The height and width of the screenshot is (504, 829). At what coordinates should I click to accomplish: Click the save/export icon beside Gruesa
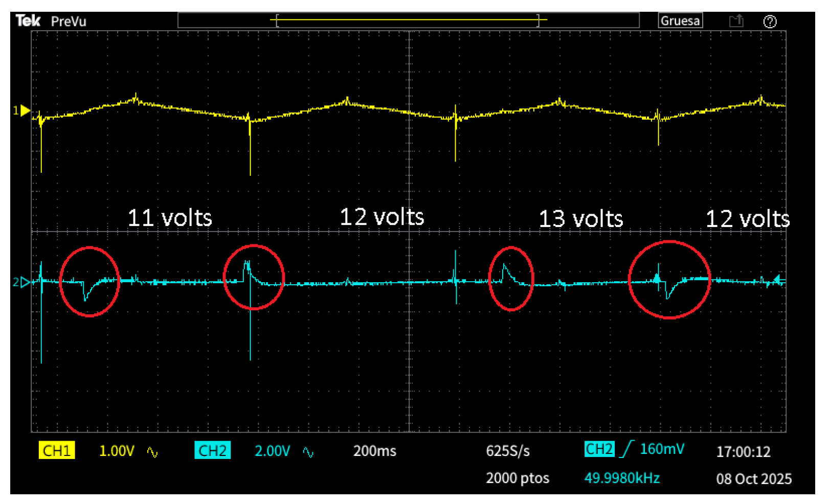[x=736, y=21]
